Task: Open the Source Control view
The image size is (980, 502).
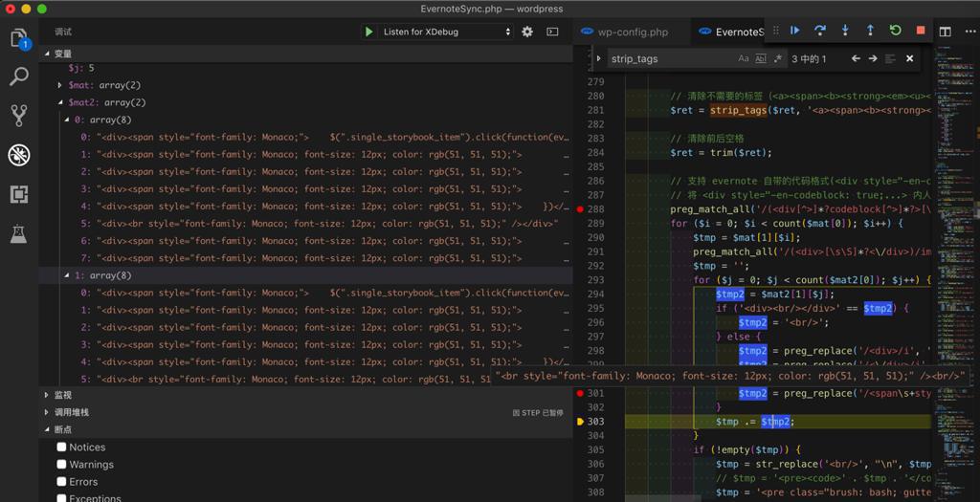Action: click(x=19, y=116)
